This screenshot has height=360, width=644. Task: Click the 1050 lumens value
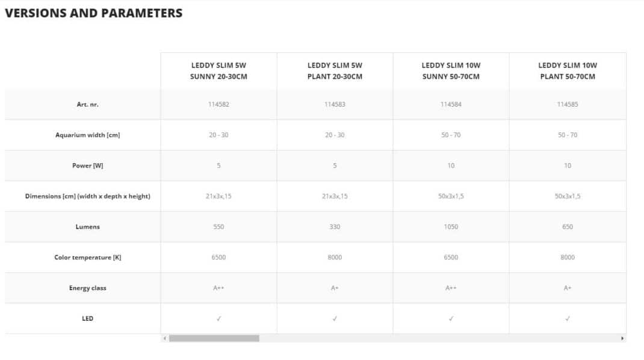coord(451,227)
